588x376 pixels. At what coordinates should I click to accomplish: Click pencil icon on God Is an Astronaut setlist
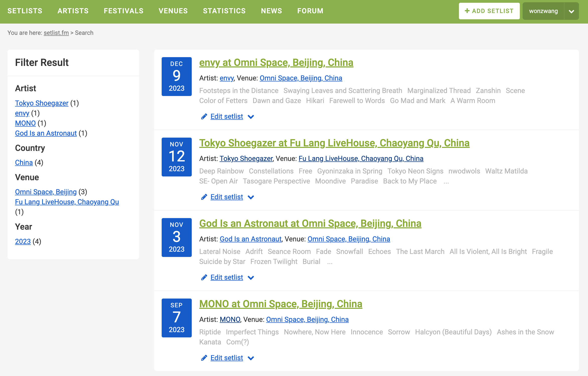(x=204, y=277)
